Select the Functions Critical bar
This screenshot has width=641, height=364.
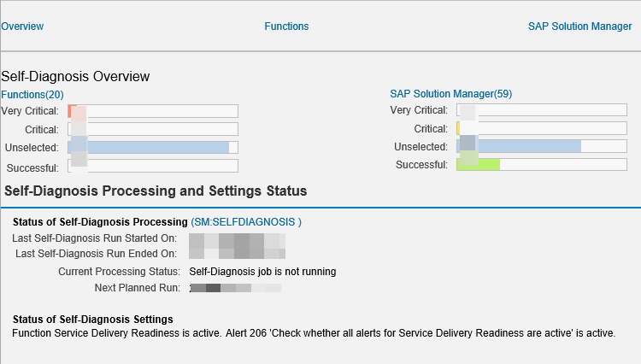[153, 129]
